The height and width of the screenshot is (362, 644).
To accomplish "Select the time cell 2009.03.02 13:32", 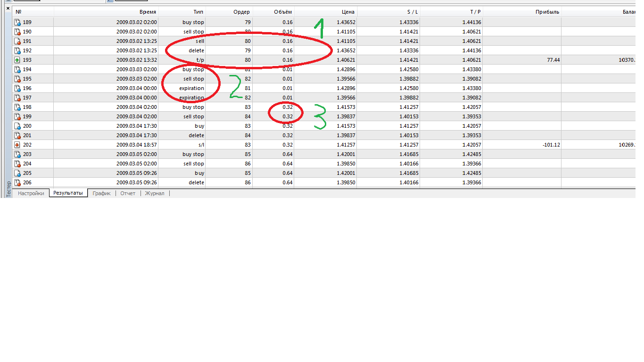I will (137, 60).
